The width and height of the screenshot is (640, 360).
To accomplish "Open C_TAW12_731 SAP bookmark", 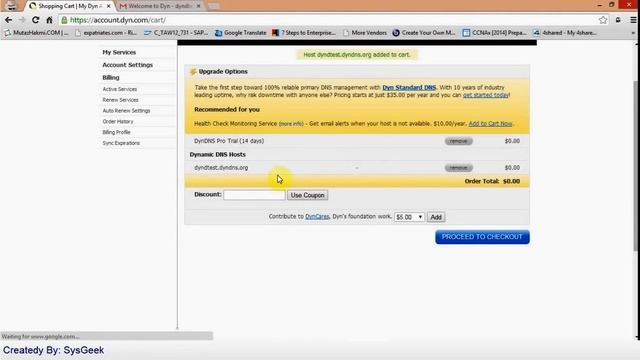I will (176, 33).
